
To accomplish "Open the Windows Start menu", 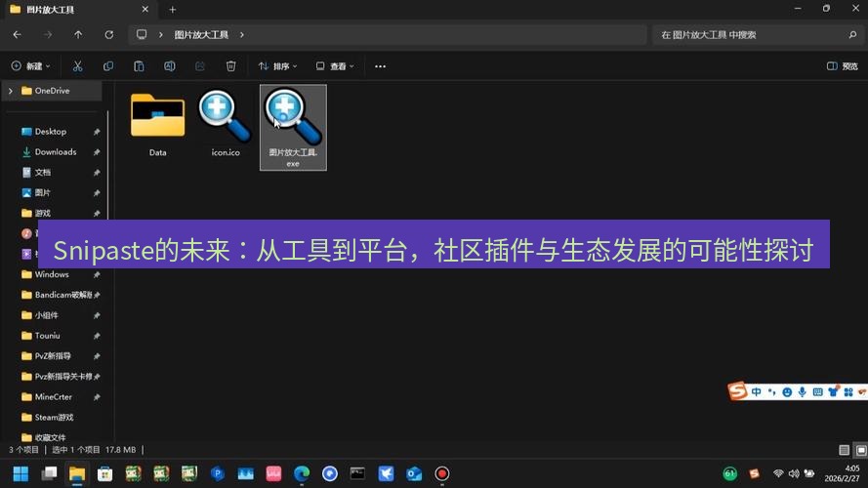I will click(21, 473).
